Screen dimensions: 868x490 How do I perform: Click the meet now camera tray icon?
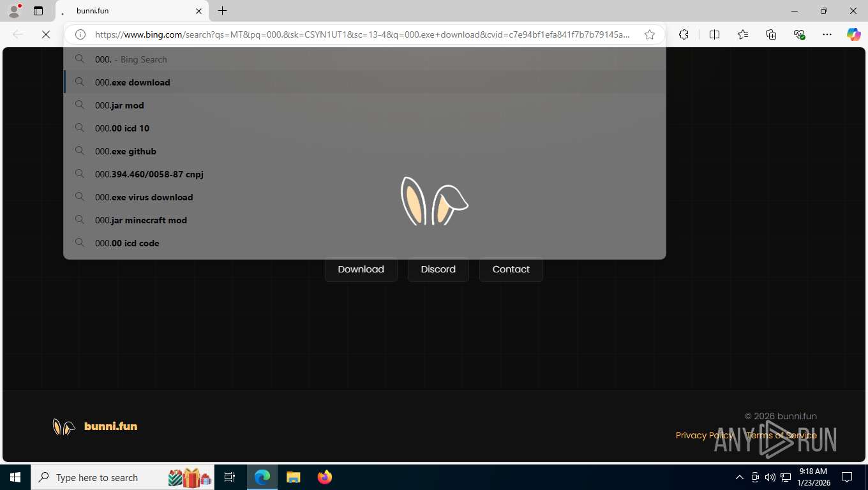tap(755, 477)
